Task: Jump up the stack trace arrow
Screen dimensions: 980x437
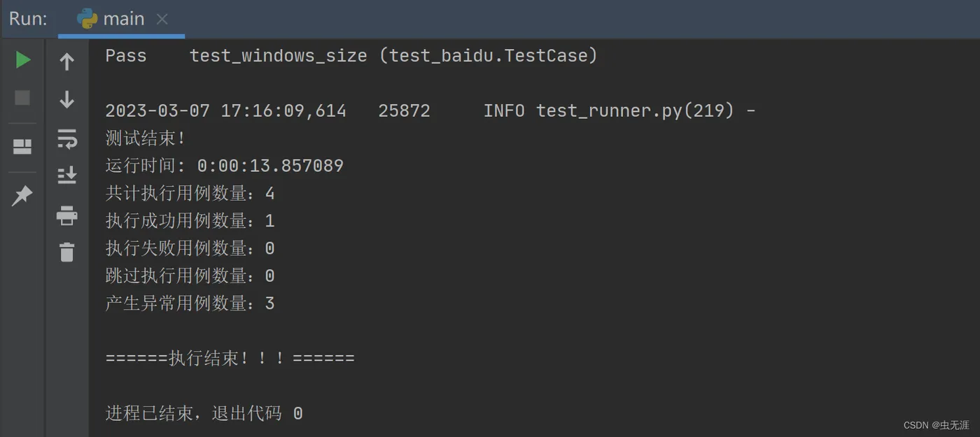Action: [x=66, y=62]
